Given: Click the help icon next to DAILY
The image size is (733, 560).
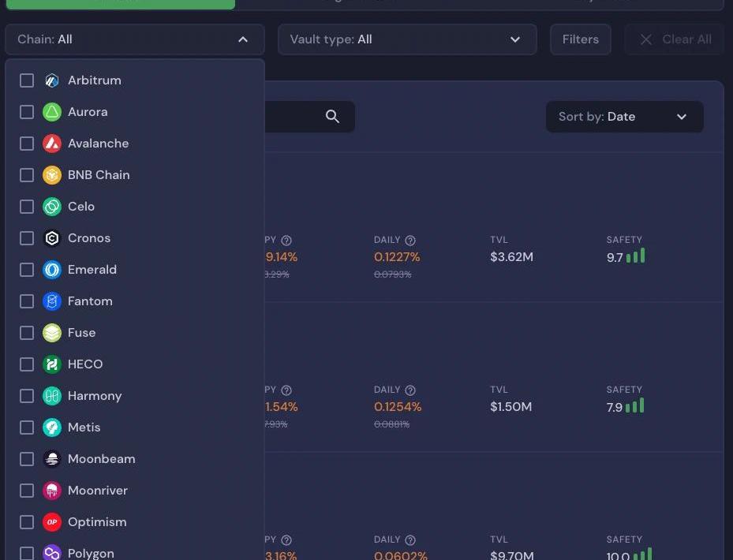Looking at the screenshot, I should click(410, 241).
